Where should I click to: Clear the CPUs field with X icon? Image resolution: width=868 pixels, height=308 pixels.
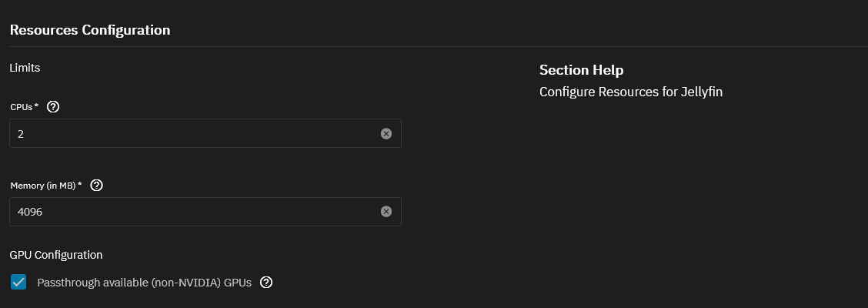386,133
